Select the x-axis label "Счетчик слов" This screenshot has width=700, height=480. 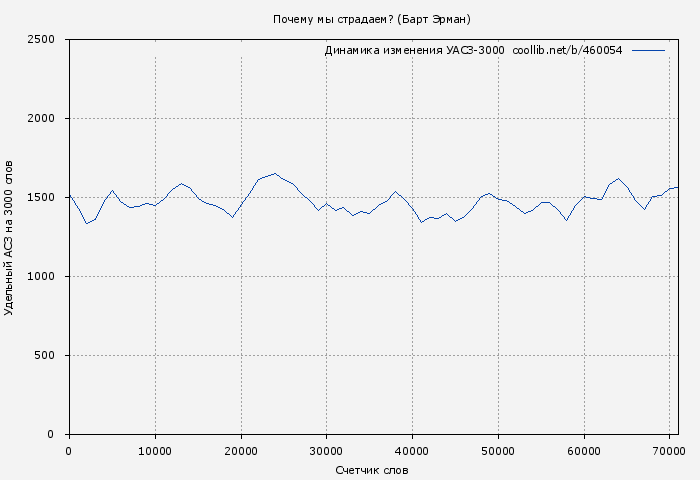tap(372, 470)
